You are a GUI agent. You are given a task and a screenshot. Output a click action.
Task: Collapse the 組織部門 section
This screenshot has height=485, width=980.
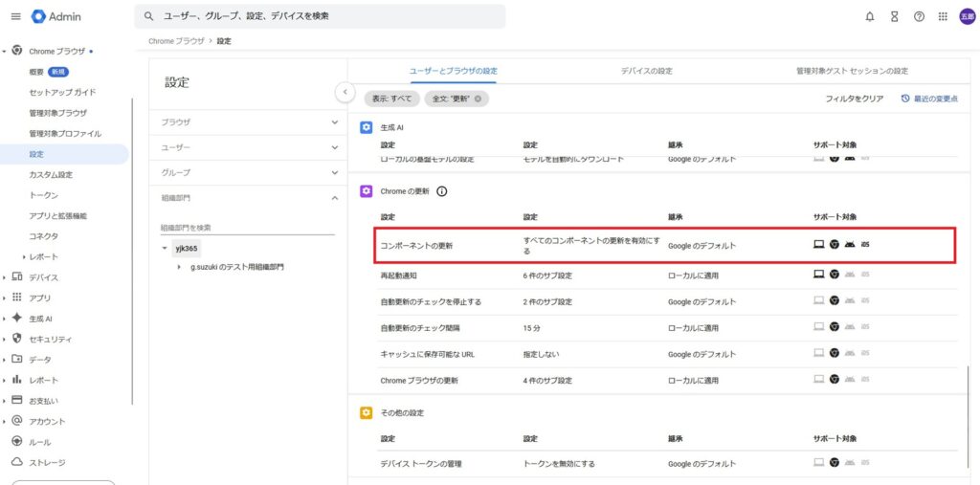pyautogui.click(x=334, y=198)
